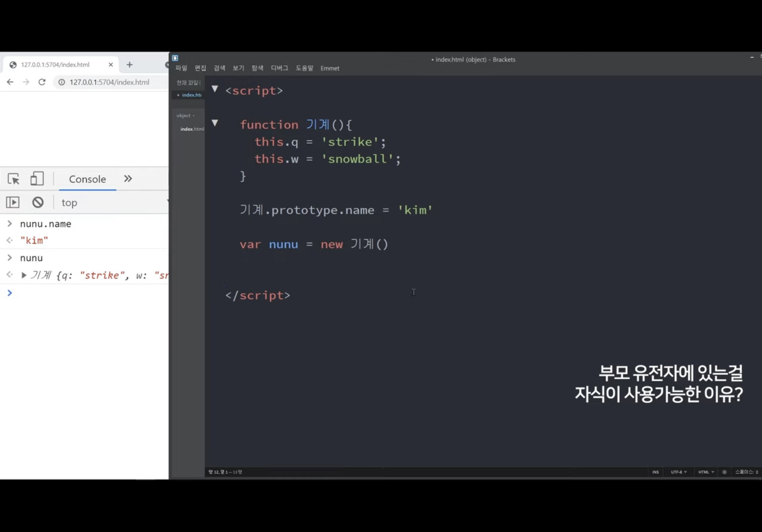Viewport: 762px width, 532px height.
Task: Collapse the function 기계 code block
Action: tap(215, 123)
